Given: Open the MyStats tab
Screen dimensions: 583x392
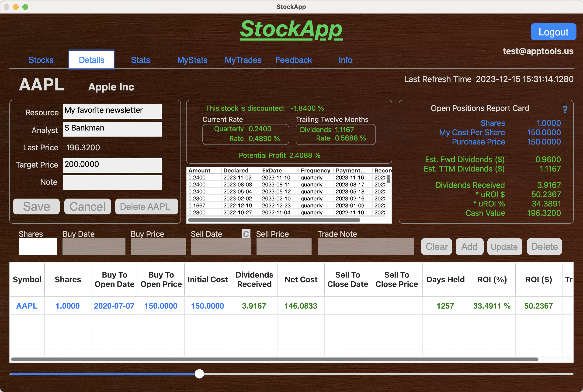Looking at the screenshot, I should (x=192, y=60).
